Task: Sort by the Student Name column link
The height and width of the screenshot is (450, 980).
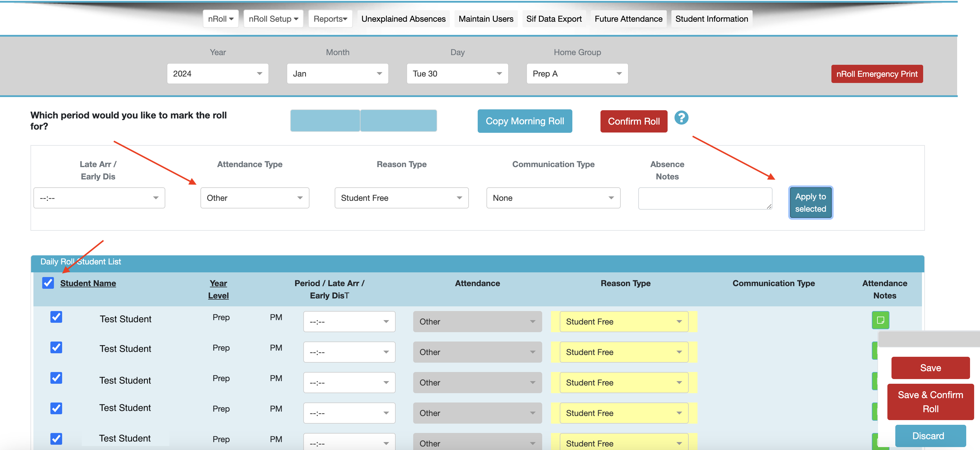Action: point(88,283)
